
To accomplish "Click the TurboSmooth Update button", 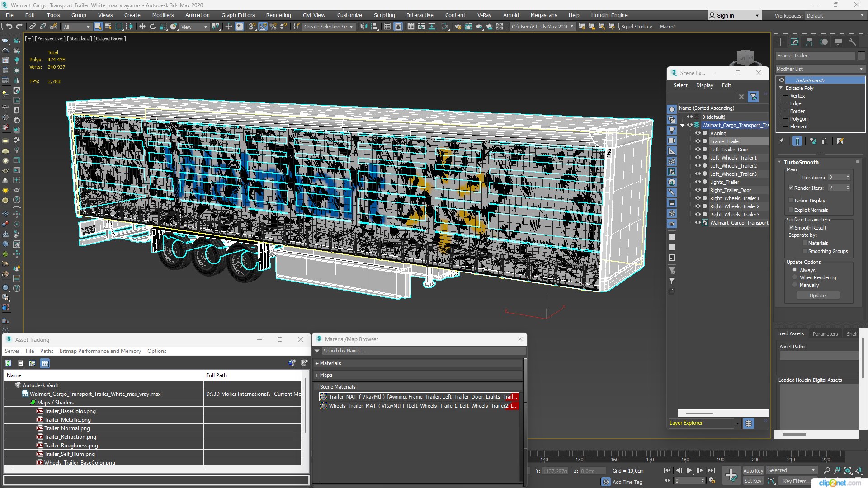I will click(818, 296).
